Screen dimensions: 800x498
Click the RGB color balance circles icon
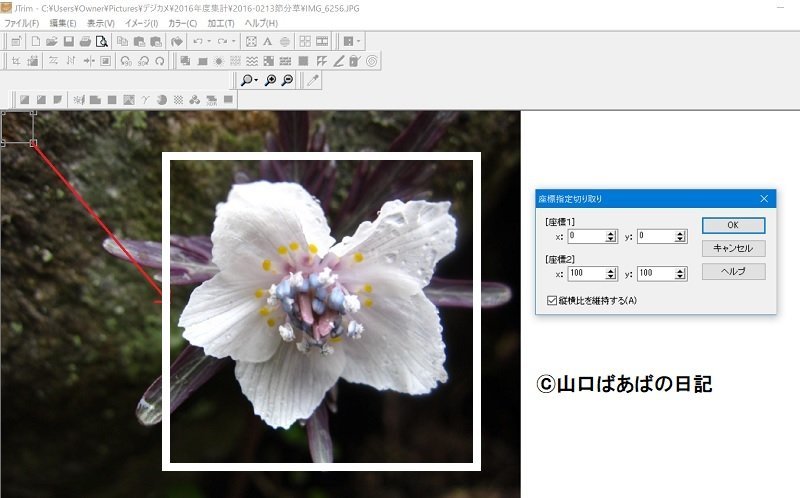click(x=194, y=99)
